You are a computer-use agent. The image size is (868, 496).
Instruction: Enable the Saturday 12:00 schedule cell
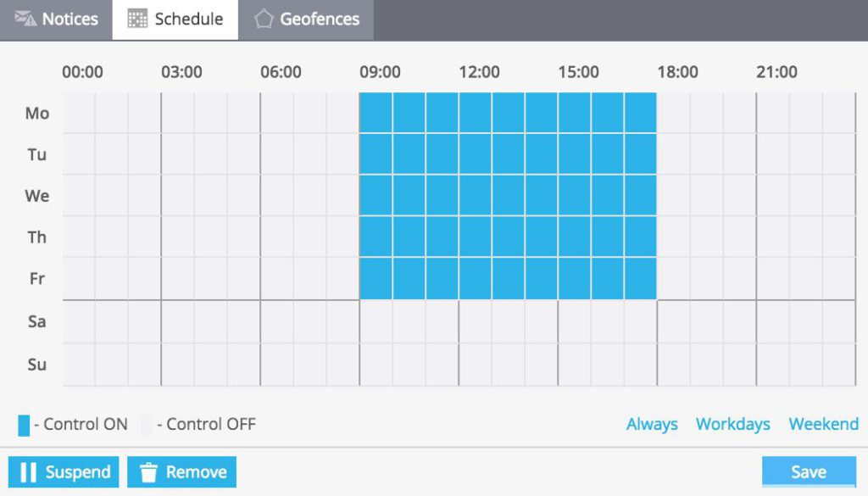pos(476,321)
